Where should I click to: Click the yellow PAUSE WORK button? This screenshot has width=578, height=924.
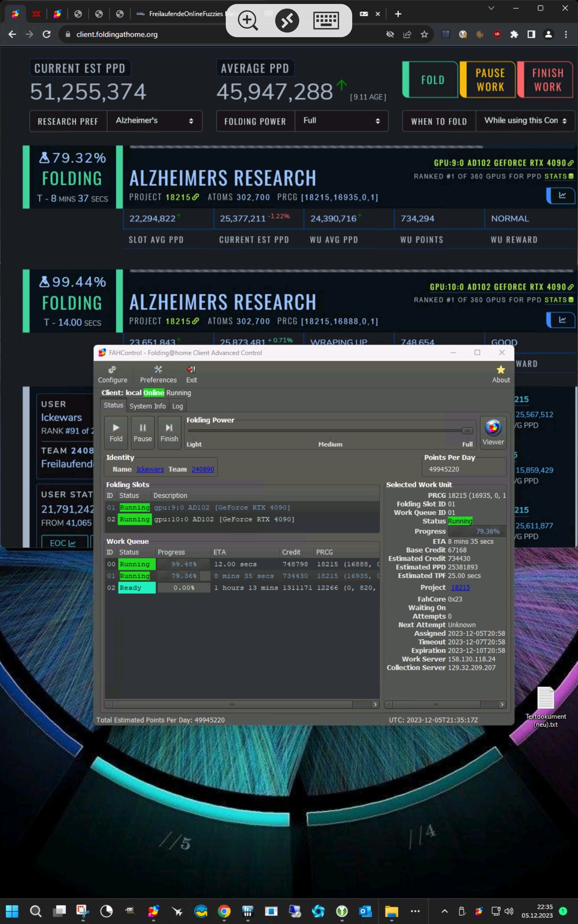click(487, 79)
